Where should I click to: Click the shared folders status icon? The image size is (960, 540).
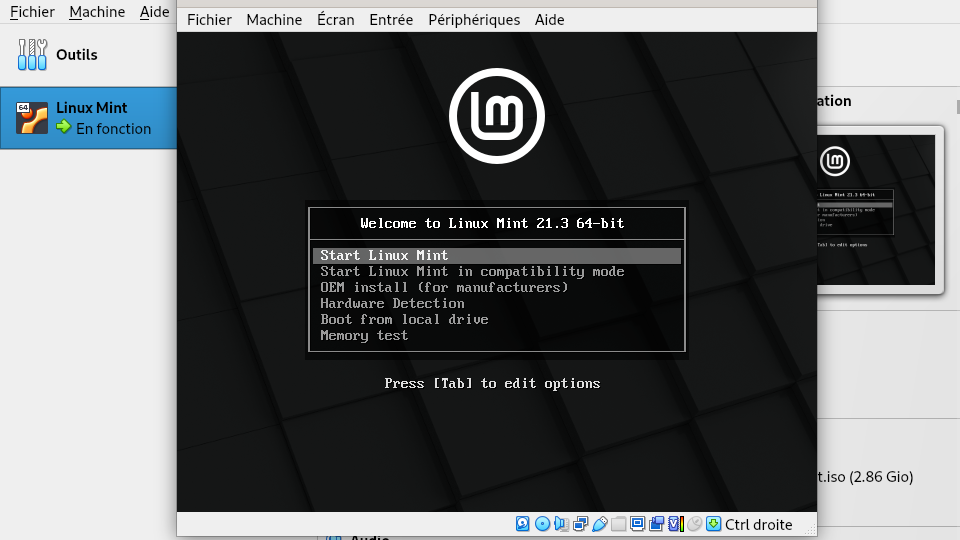(x=618, y=524)
